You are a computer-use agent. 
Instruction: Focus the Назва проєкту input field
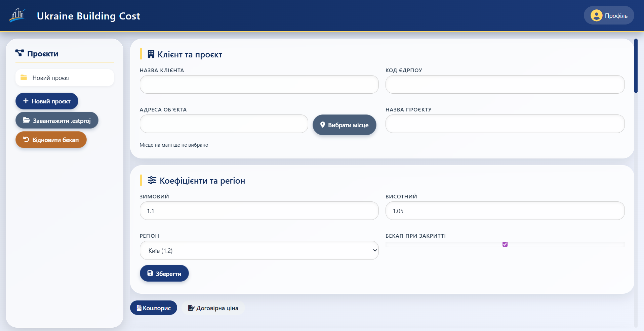505,124
